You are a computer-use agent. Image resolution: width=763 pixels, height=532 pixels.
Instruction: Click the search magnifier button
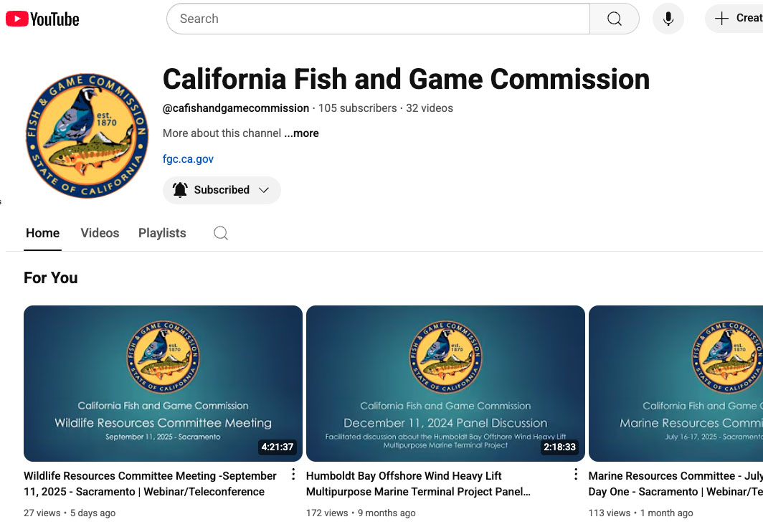(x=614, y=19)
